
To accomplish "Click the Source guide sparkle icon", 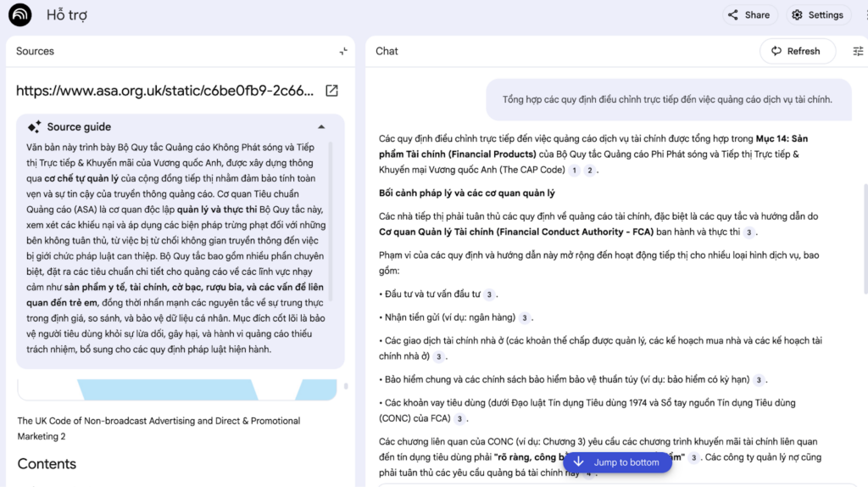I will coord(34,126).
